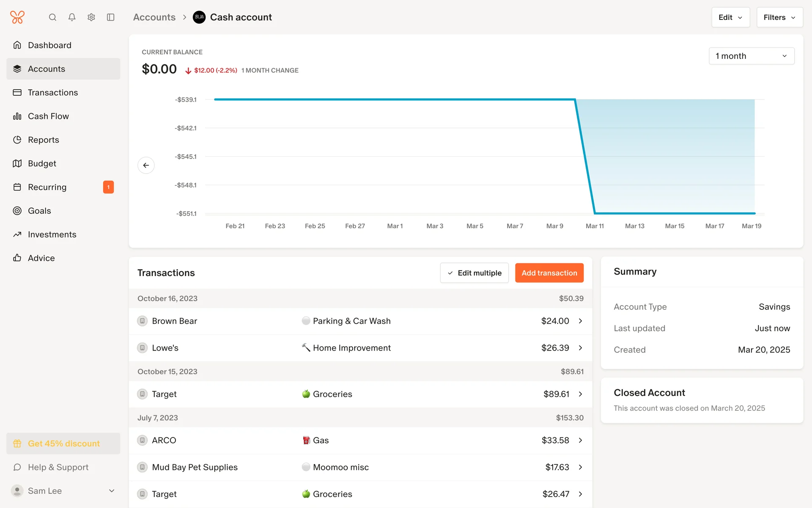Open Lowe's transaction row chevron
This screenshot has height=508, width=812.
pyautogui.click(x=580, y=348)
